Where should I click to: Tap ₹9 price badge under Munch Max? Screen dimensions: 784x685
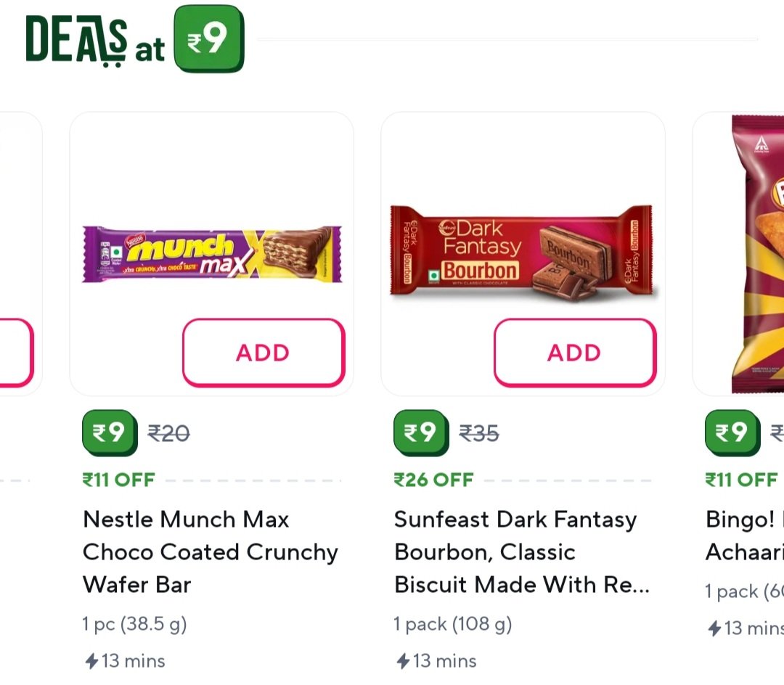click(109, 433)
